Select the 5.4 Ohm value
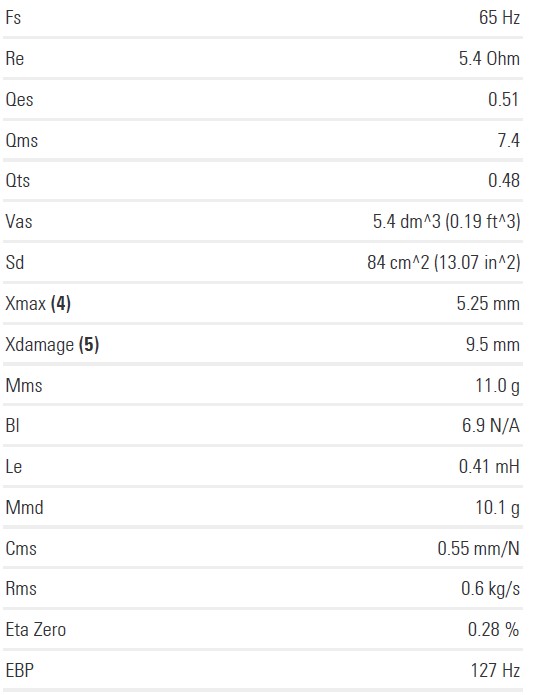The width and height of the screenshot is (535, 695). [489, 59]
